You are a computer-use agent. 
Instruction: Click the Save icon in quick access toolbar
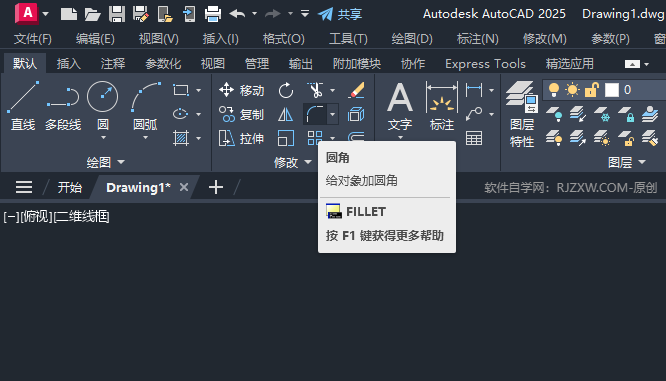click(x=117, y=14)
